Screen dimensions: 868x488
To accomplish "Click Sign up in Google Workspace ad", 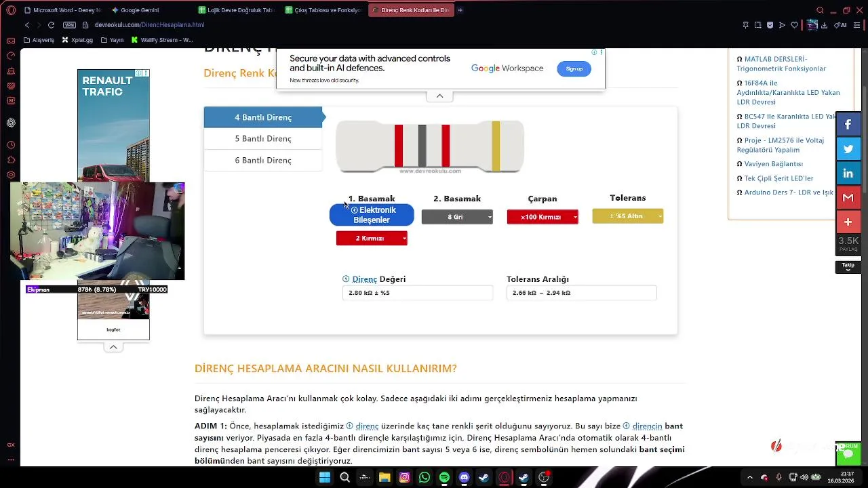I will [x=574, y=68].
